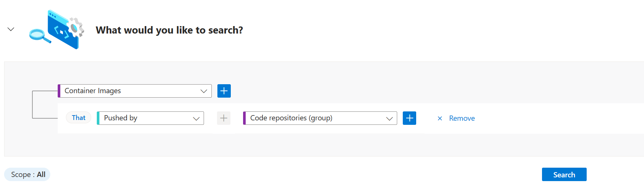
Task: Click the "That" condition pill
Action: point(79,118)
